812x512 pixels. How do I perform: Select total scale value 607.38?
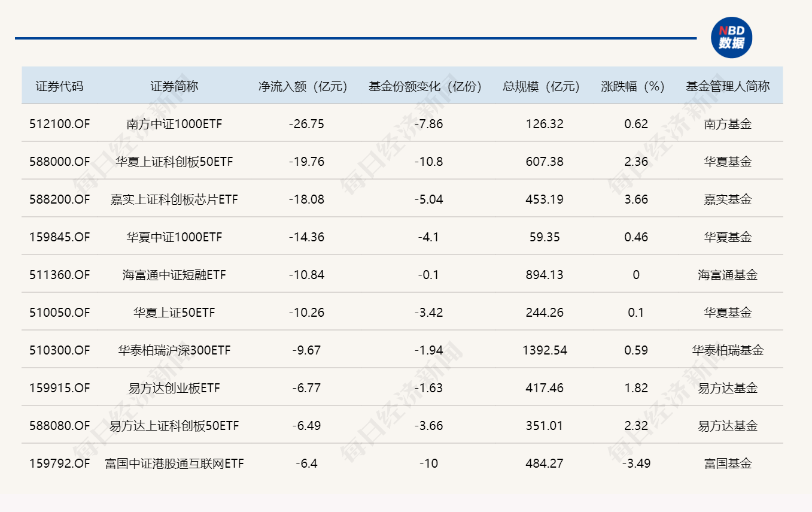pyautogui.click(x=545, y=162)
